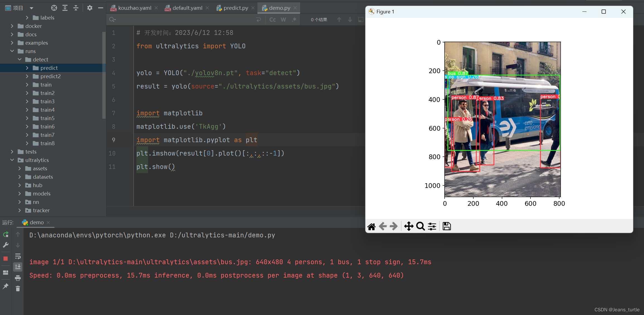
Task: Toggle soft-wrap in run console
Action: click(x=18, y=256)
